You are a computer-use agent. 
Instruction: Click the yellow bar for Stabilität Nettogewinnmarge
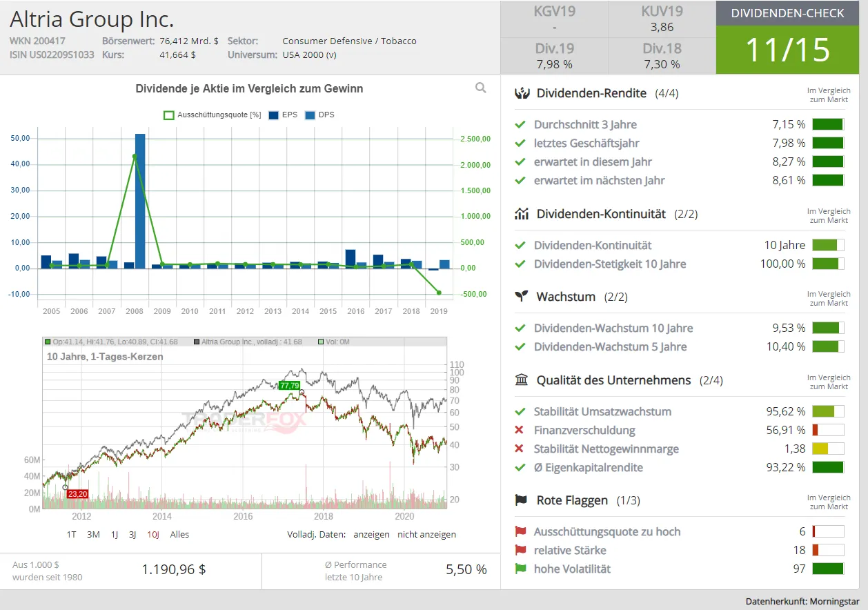[x=828, y=449]
